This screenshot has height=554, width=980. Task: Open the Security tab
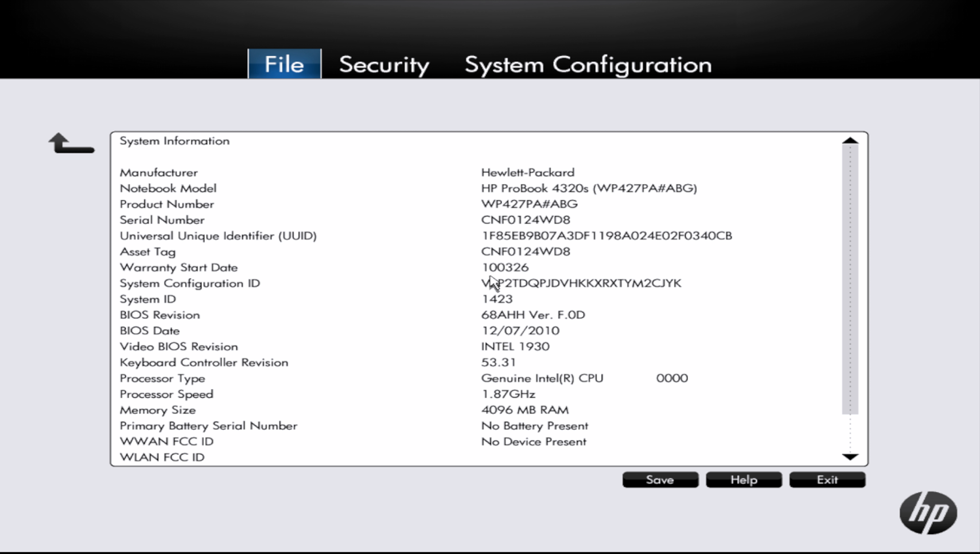[384, 65]
